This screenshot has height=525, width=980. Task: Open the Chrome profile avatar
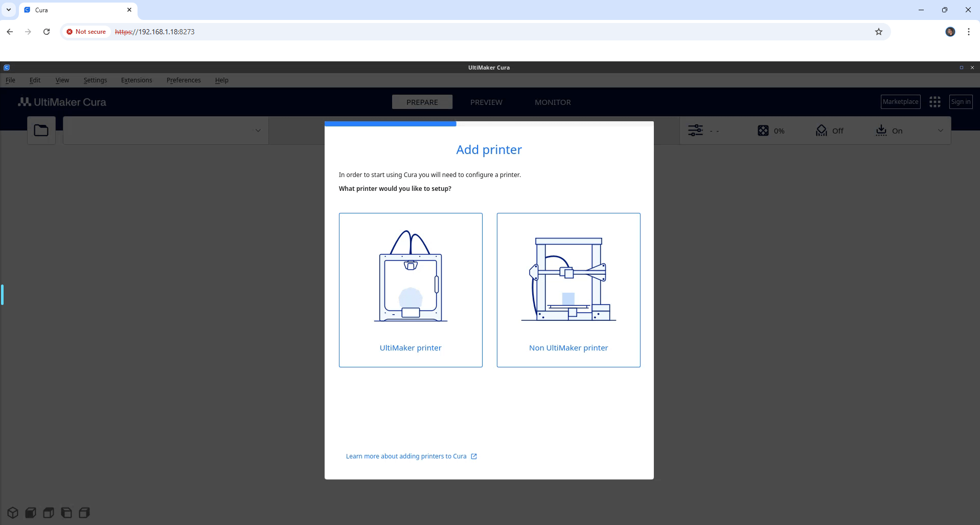click(950, 32)
